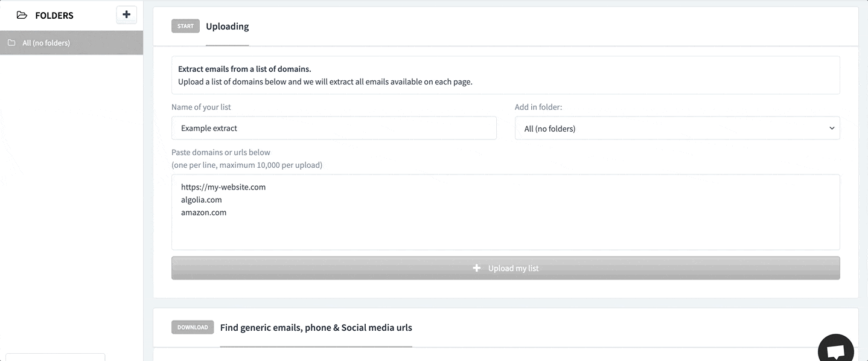
Task: Click the DOWNLOAD badge
Action: 193,327
